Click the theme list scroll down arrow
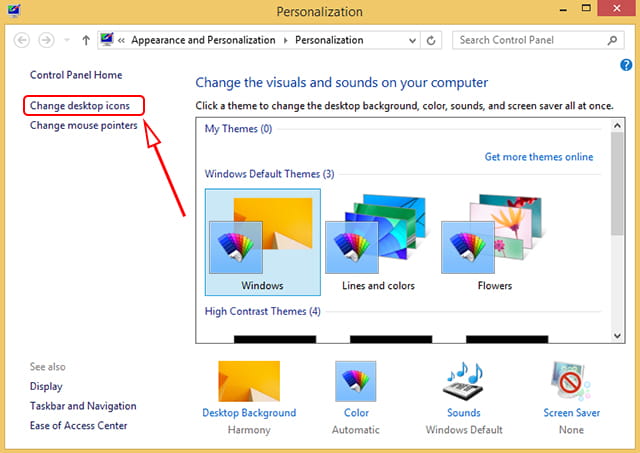Screen dimensions: 640x453 click(x=617, y=335)
